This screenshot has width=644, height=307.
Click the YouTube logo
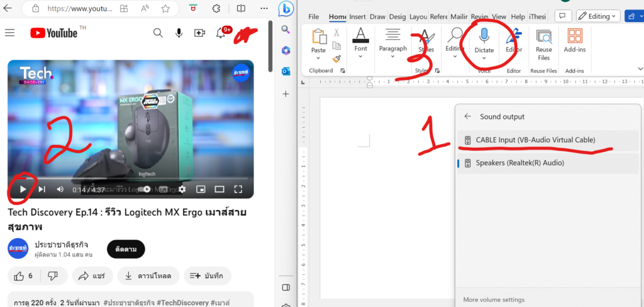coord(54,33)
